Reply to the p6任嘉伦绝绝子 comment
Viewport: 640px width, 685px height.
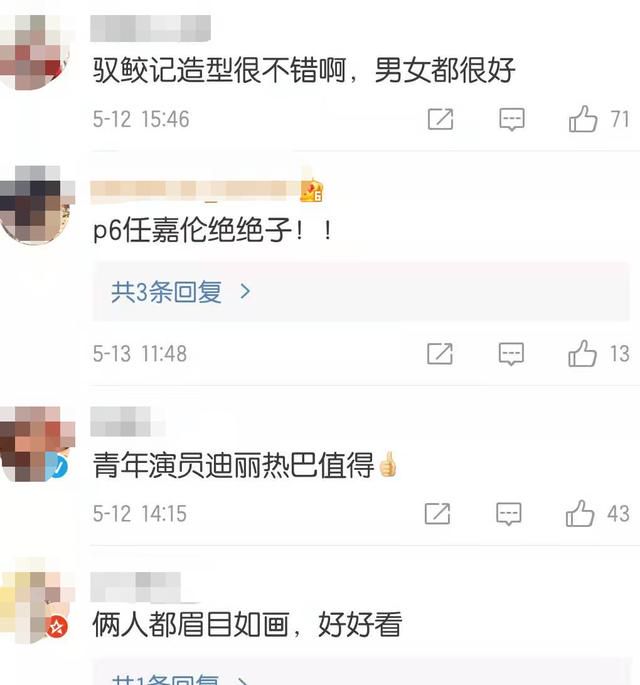coord(512,353)
